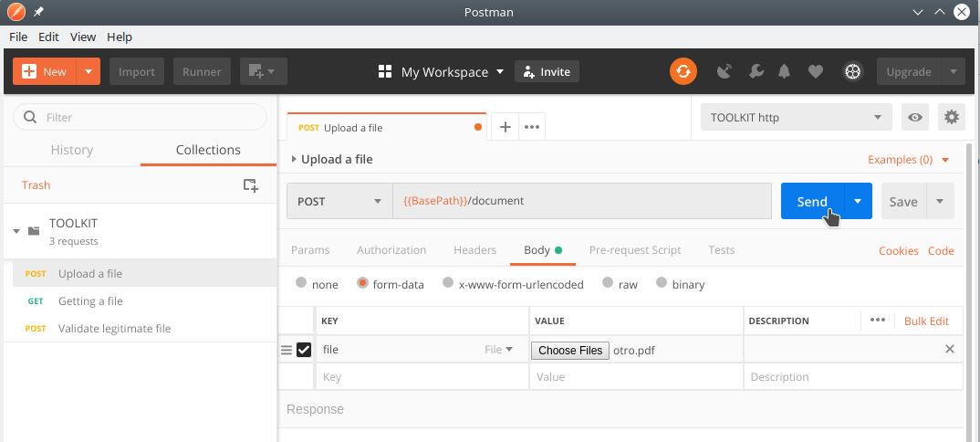
Task: Open environment quick look eye icon
Action: click(915, 117)
